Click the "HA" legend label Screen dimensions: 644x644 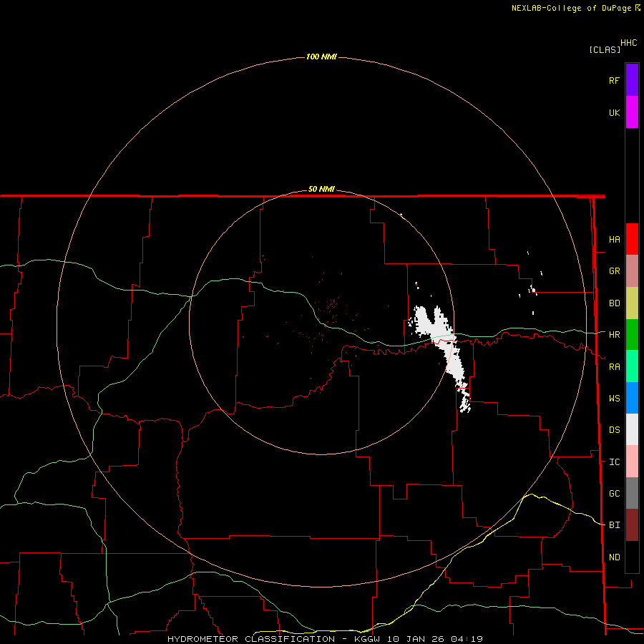(x=614, y=239)
